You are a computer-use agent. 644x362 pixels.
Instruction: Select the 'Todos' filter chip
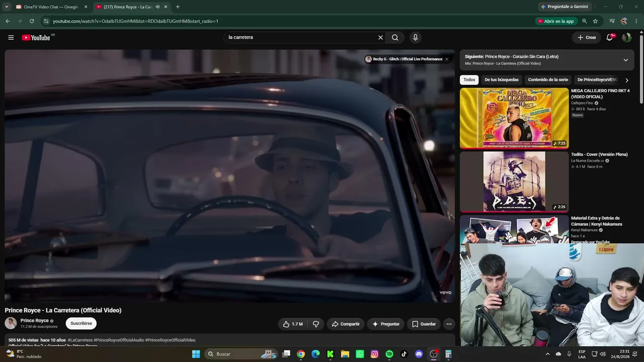tap(469, 80)
